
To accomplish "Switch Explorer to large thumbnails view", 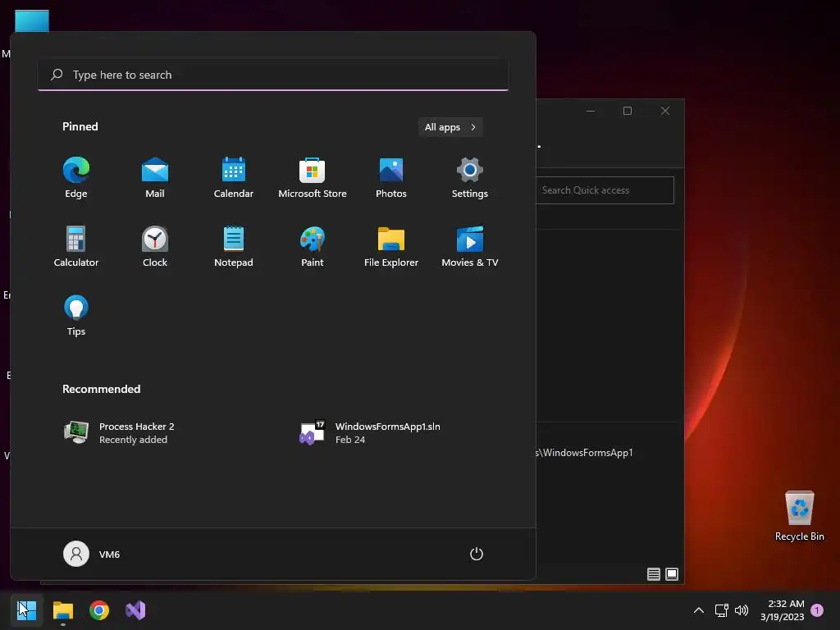I will pos(672,574).
